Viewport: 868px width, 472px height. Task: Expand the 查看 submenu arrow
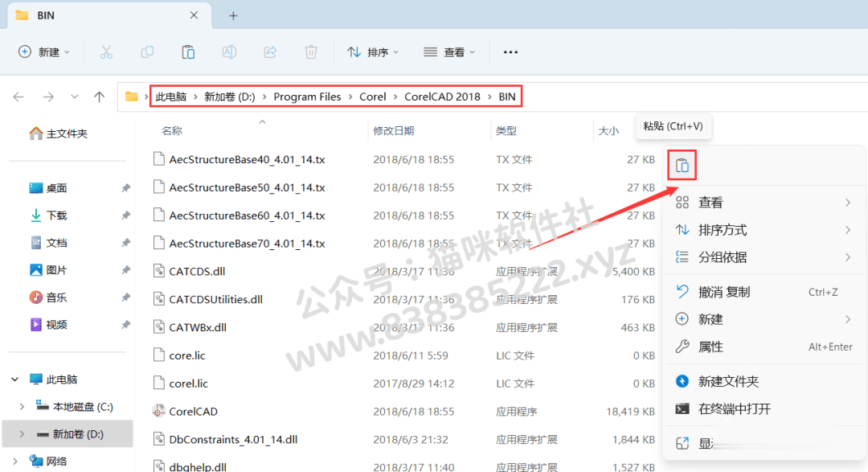click(x=848, y=203)
